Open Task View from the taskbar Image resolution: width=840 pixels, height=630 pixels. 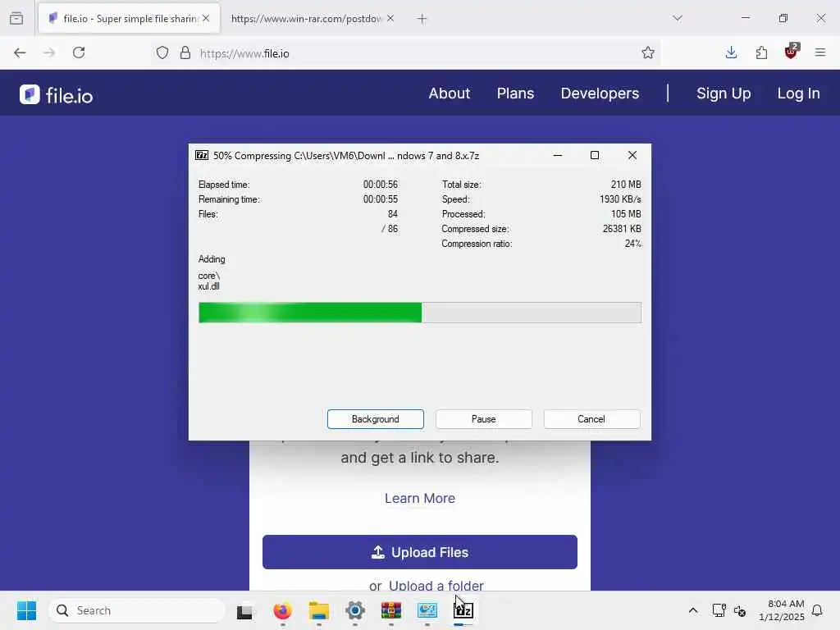click(244, 610)
